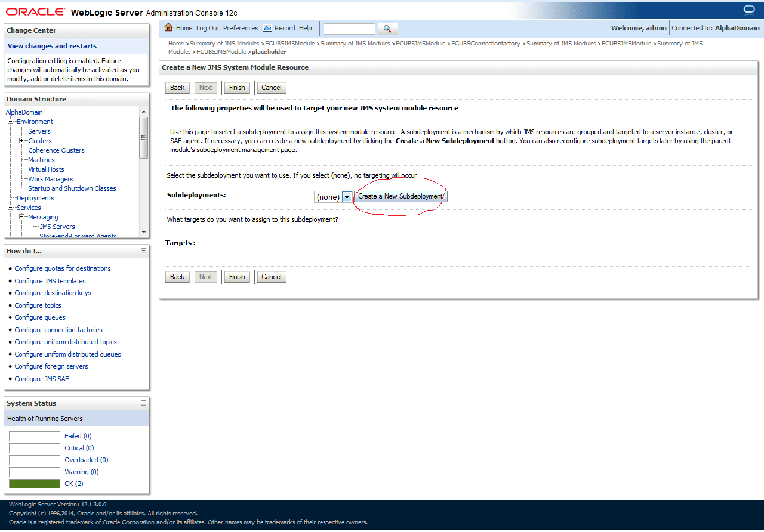Select Work Managers tree item

51,179
